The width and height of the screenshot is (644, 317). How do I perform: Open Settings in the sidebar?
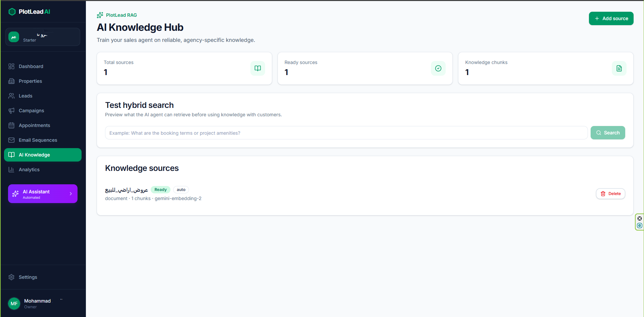pyautogui.click(x=43, y=277)
